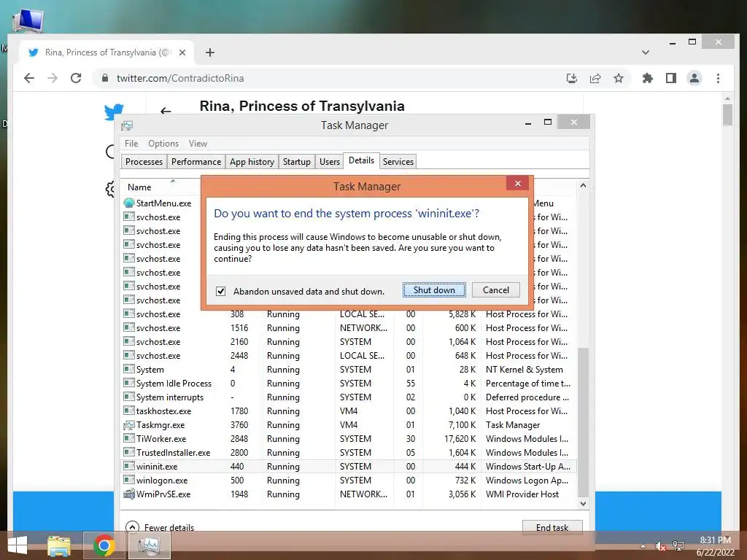Viewport: 747px width, 560px height.
Task: Select the TrustedInstaller.exe process icon
Action: click(128, 452)
